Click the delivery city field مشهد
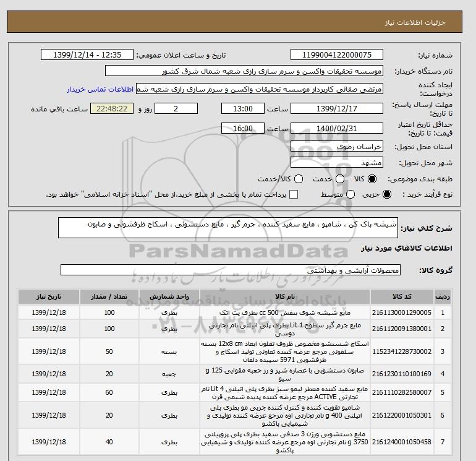The width and height of the screenshot is (476, 461). pos(337,163)
